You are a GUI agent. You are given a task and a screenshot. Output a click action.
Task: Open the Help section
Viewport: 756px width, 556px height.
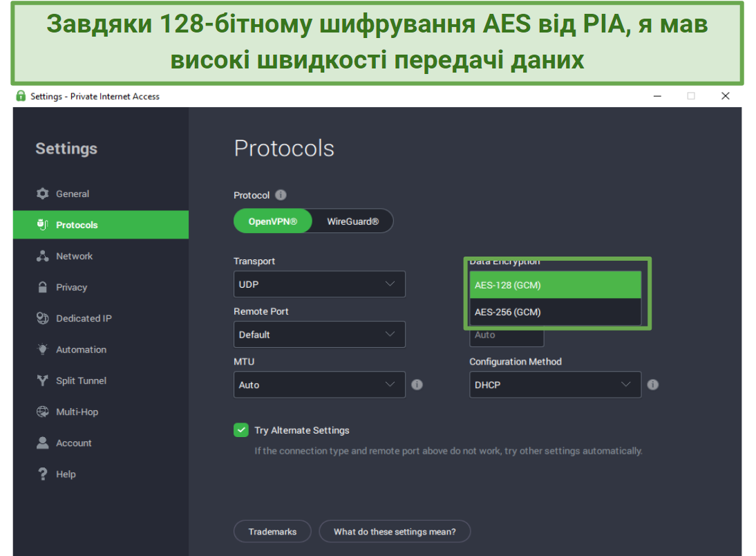click(101, 474)
